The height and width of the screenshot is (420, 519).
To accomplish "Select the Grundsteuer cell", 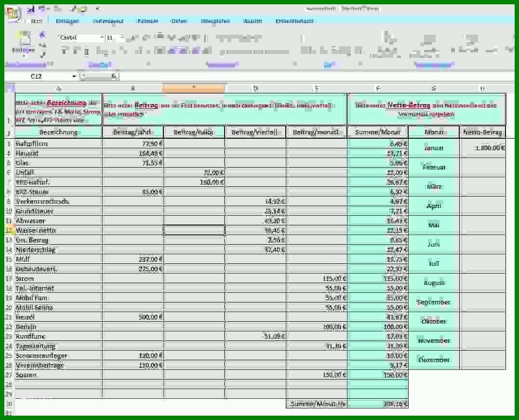I will point(58,211).
